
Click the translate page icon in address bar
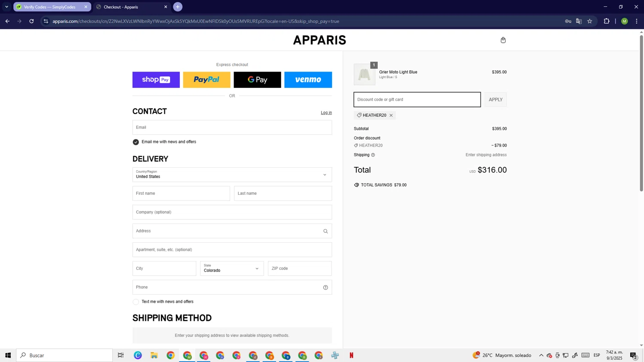pyautogui.click(x=579, y=21)
